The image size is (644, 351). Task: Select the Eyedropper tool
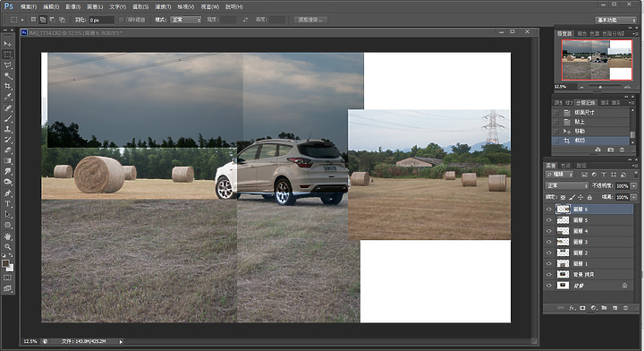coord(8,97)
